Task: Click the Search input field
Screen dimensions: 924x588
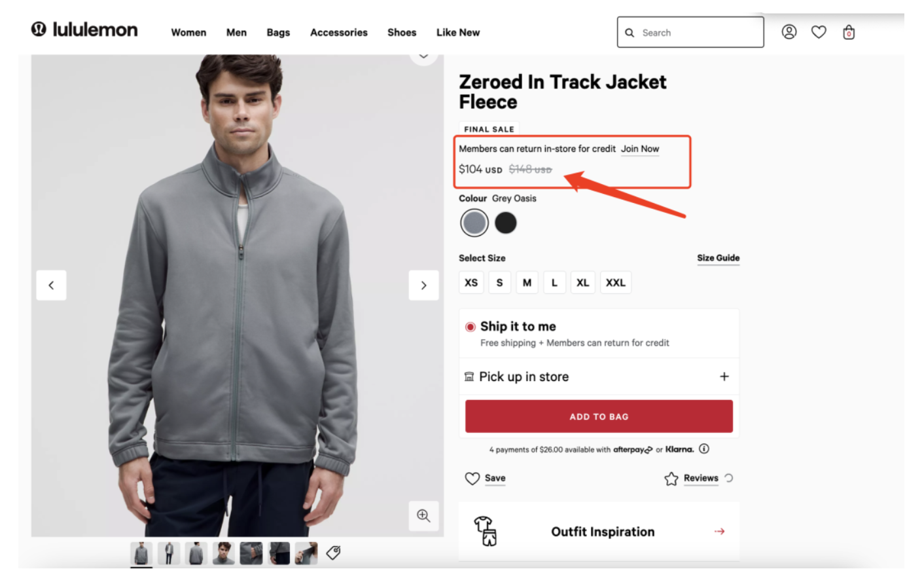Action: pyautogui.click(x=698, y=33)
